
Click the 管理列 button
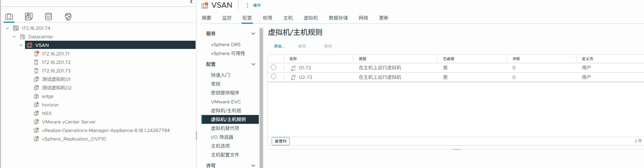(280, 141)
